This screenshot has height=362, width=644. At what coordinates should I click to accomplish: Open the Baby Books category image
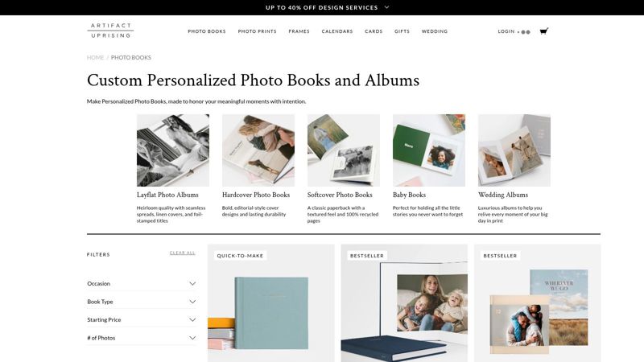(429, 150)
